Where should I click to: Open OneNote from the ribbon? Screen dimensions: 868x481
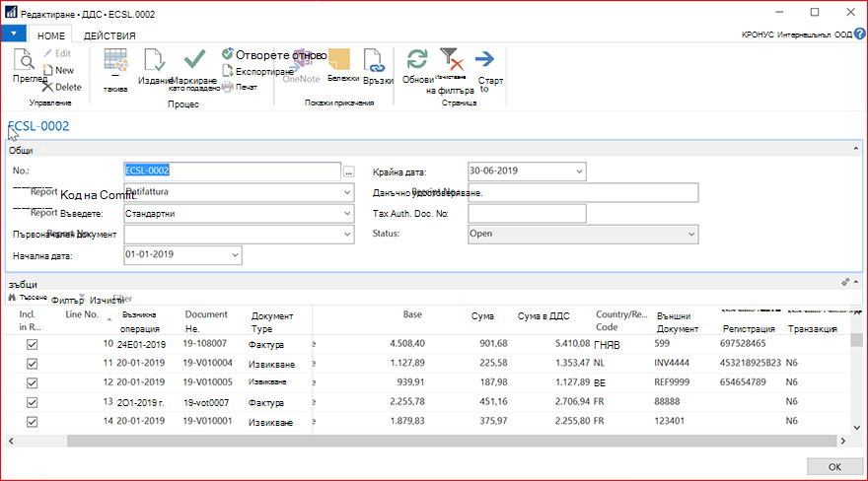coord(301,66)
